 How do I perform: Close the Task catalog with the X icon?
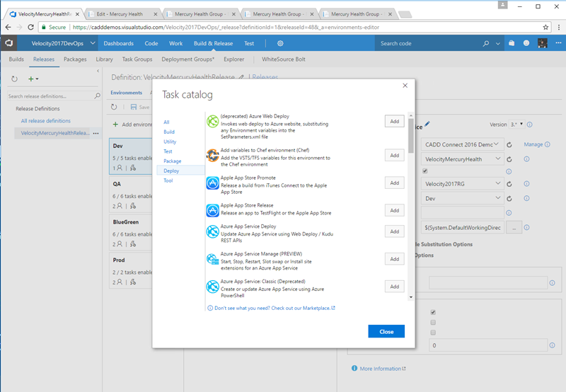pos(405,86)
